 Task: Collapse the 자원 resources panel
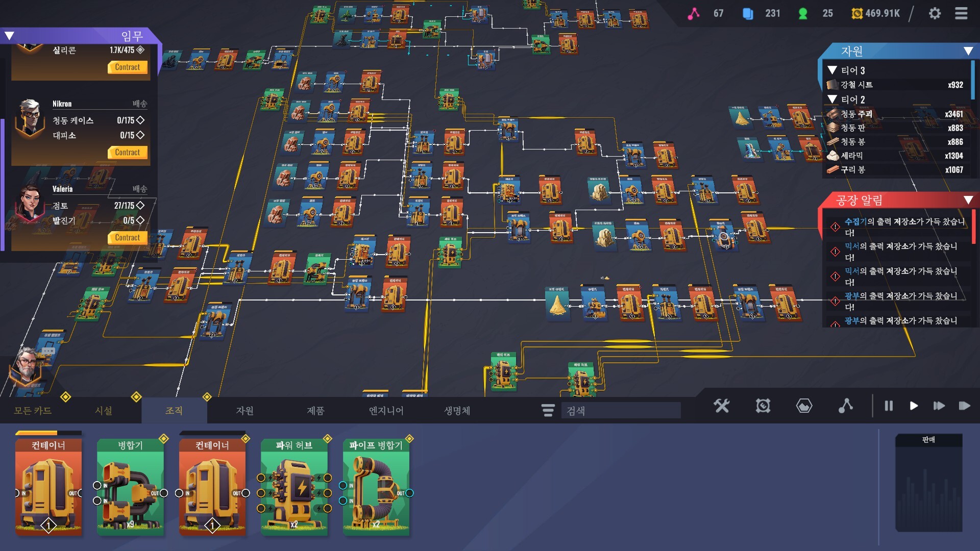pyautogui.click(x=968, y=51)
